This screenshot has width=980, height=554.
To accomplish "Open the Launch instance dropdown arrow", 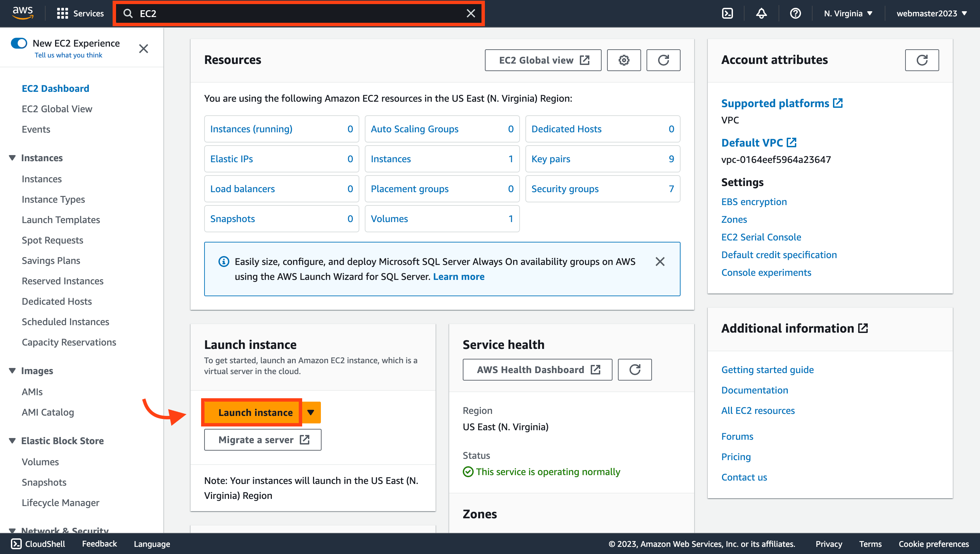I will (311, 413).
